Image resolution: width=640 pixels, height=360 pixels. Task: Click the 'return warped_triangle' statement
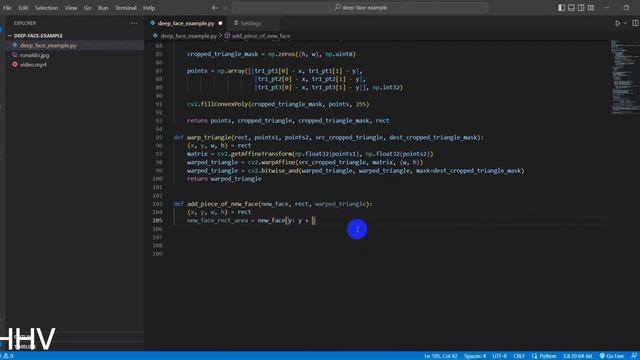pos(224,179)
